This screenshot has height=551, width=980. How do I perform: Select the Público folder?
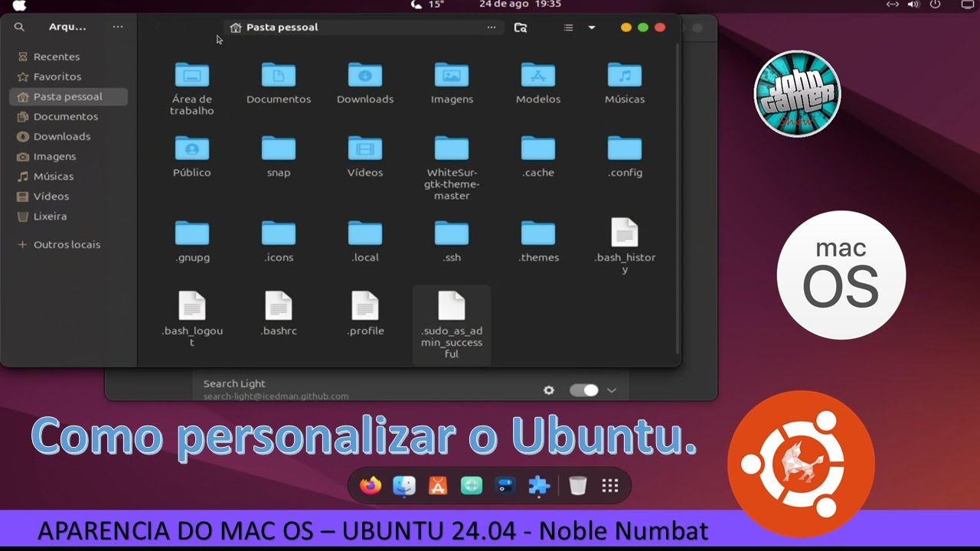[x=192, y=156]
